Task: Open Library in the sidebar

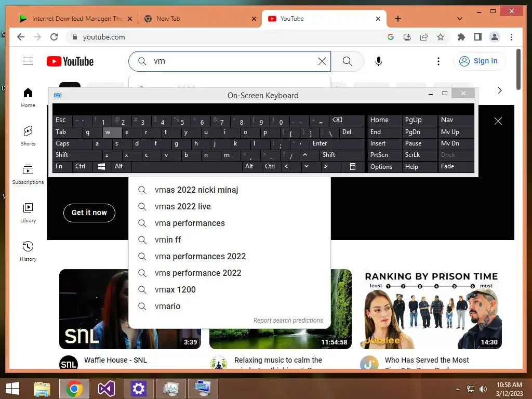Action: (28, 212)
